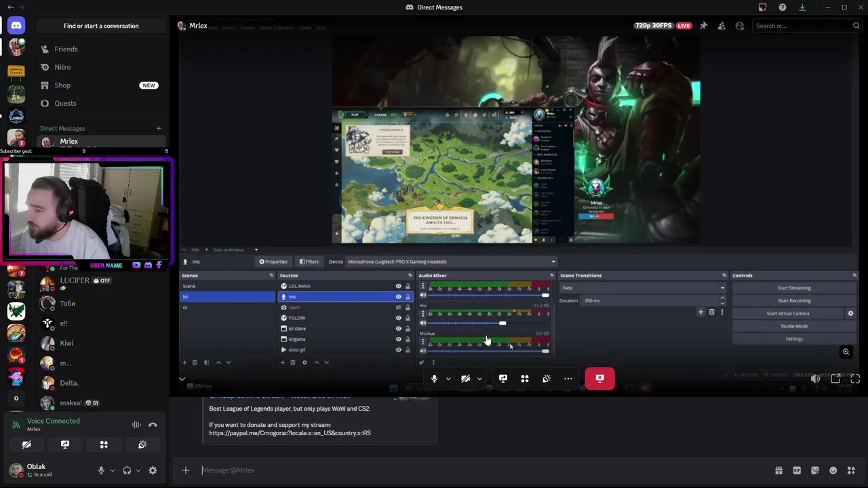This screenshot has width=868, height=488.
Task: Open camera options dropdown in call bar
Action: point(479,379)
